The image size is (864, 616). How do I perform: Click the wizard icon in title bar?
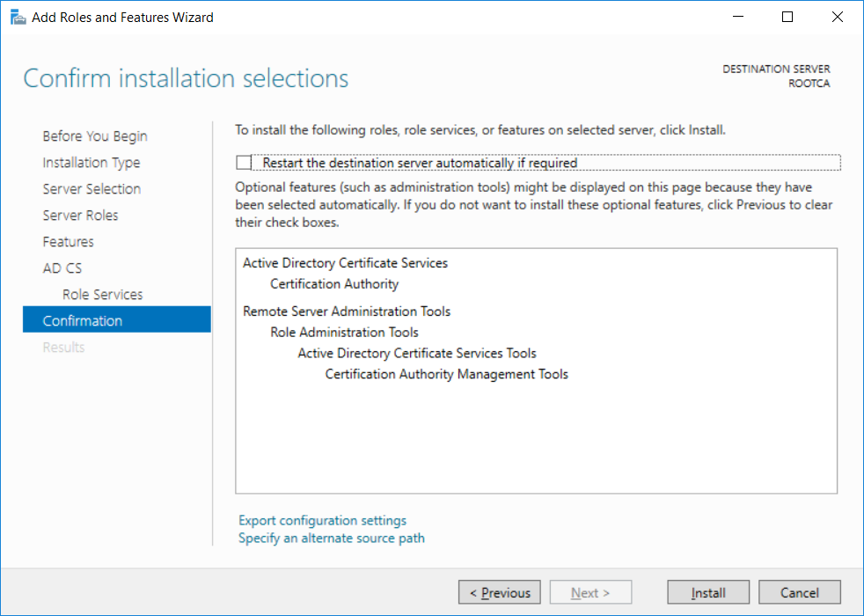pos(18,18)
